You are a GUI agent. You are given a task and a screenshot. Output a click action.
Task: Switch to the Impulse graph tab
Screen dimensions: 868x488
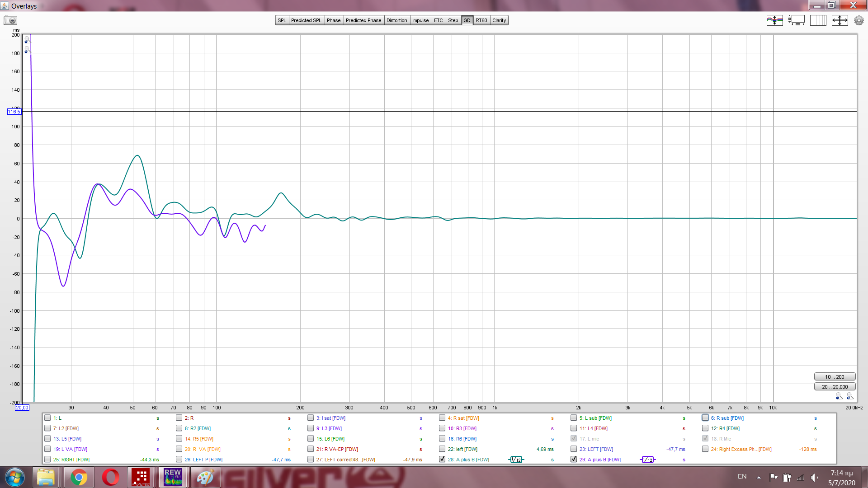pyautogui.click(x=420, y=20)
